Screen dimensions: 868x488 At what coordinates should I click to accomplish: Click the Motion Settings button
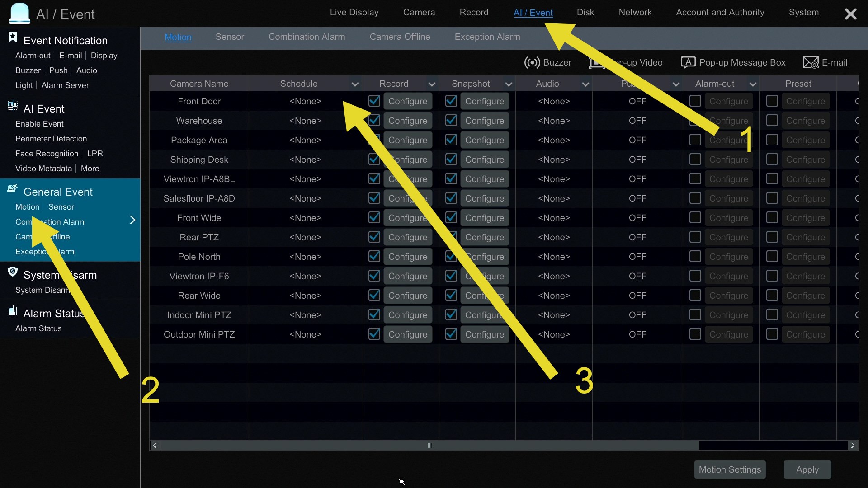[x=730, y=469]
